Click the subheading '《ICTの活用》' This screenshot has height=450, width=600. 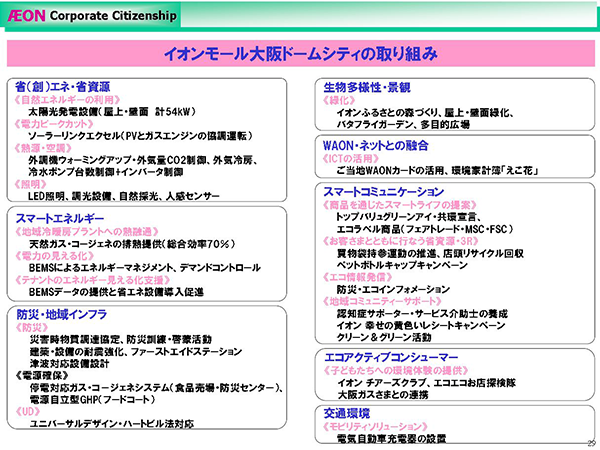[351, 158]
